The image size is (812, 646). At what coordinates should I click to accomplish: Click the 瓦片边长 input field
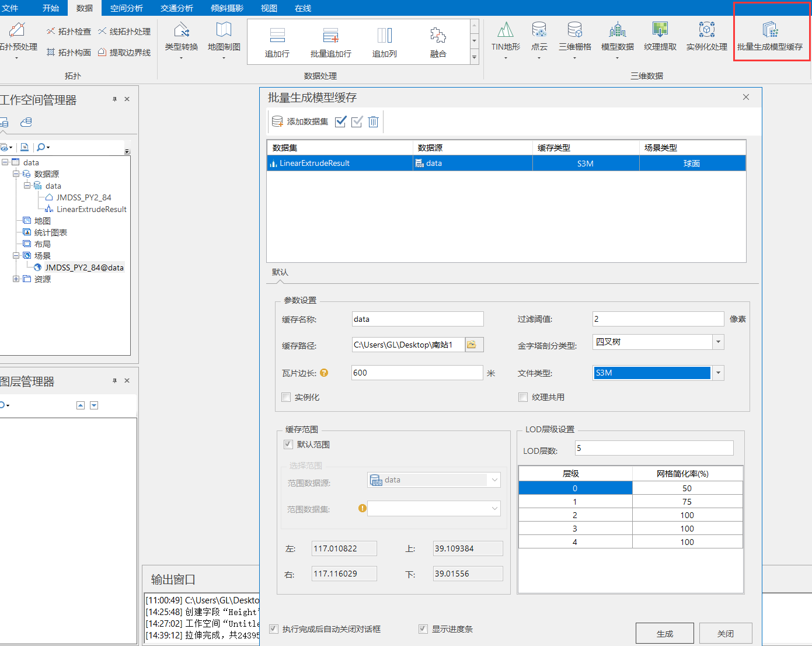(417, 373)
